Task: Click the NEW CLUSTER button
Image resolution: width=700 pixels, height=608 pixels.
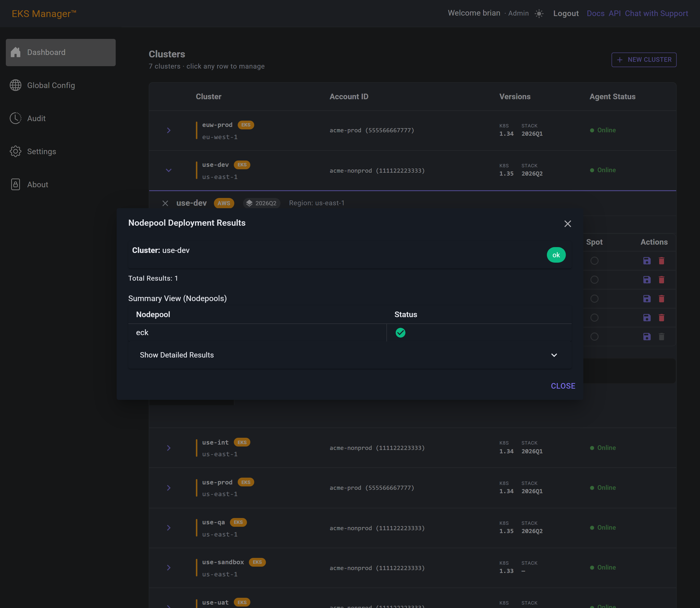Action: click(644, 60)
